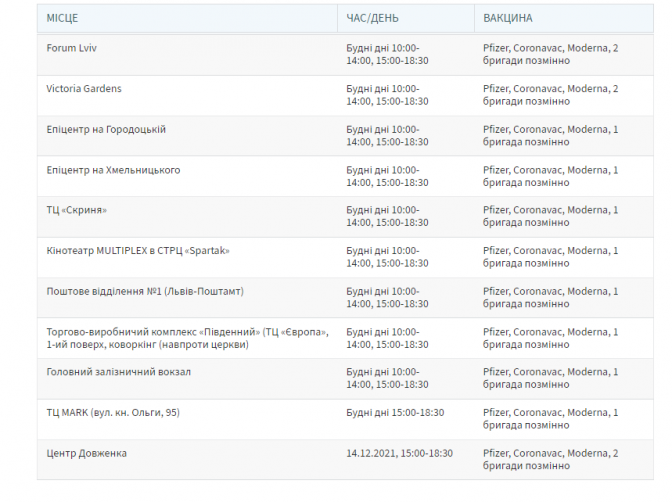Select the Центр Довженка location

(87, 453)
